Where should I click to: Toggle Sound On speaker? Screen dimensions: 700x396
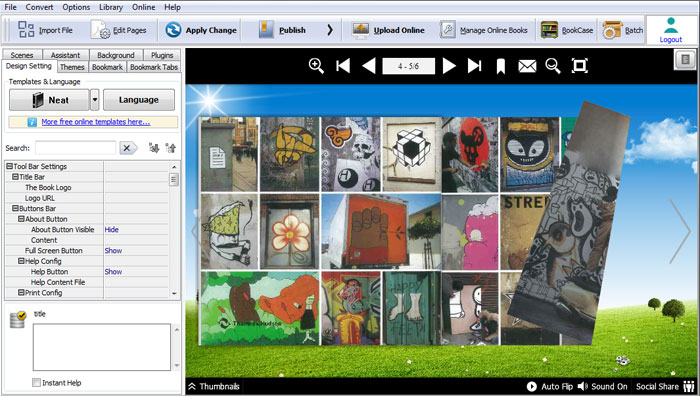click(x=602, y=387)
